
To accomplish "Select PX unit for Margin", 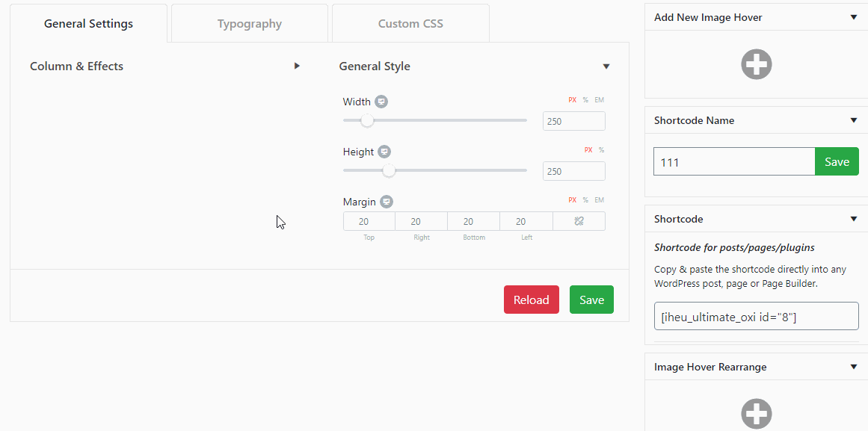I will click(573, 200).
